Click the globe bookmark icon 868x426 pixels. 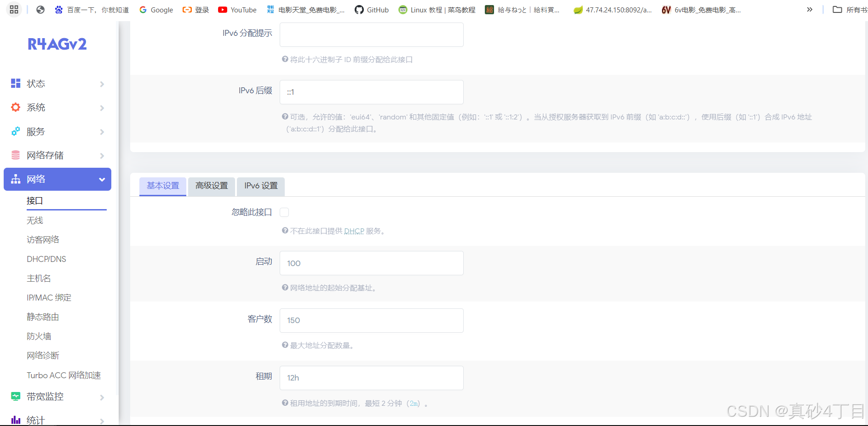click(x=40, y=10)
